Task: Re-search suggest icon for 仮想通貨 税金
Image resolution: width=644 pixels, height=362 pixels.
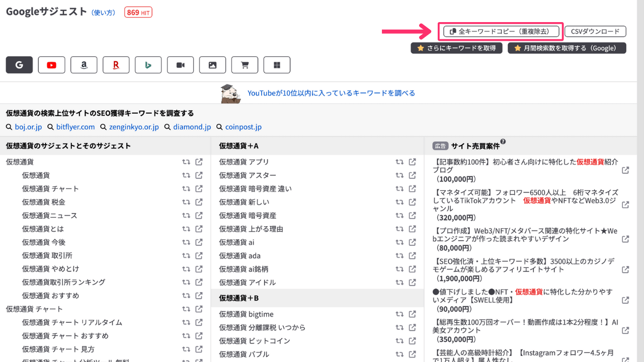Action: pos(186,202)
